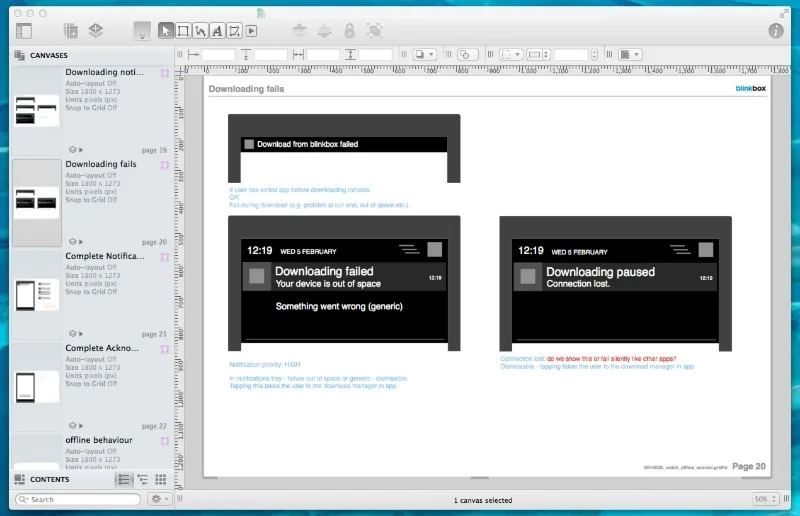
Task: Toggle the purple marker on Complete Notifica... canvas
Action: coord(165,257)
